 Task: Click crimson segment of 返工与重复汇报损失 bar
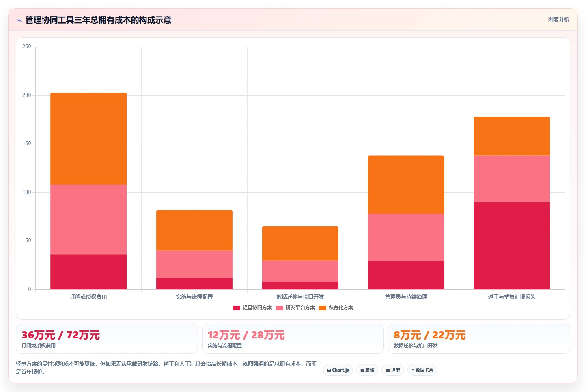[512, 246]
